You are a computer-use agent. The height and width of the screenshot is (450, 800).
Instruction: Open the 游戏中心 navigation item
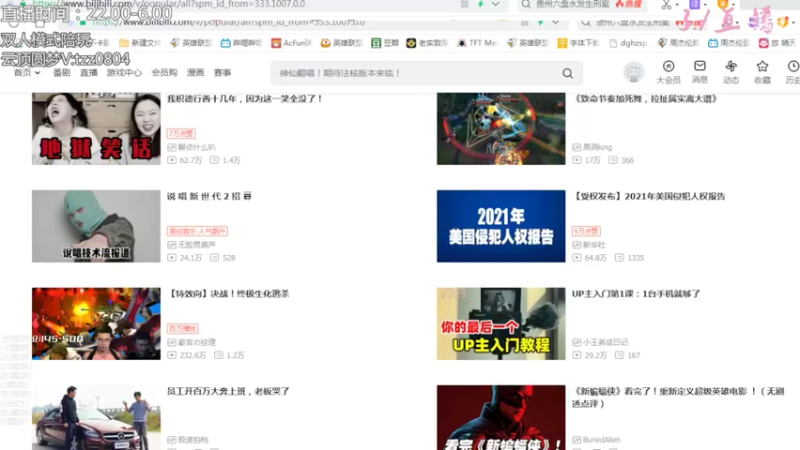(x=124, y=72)
